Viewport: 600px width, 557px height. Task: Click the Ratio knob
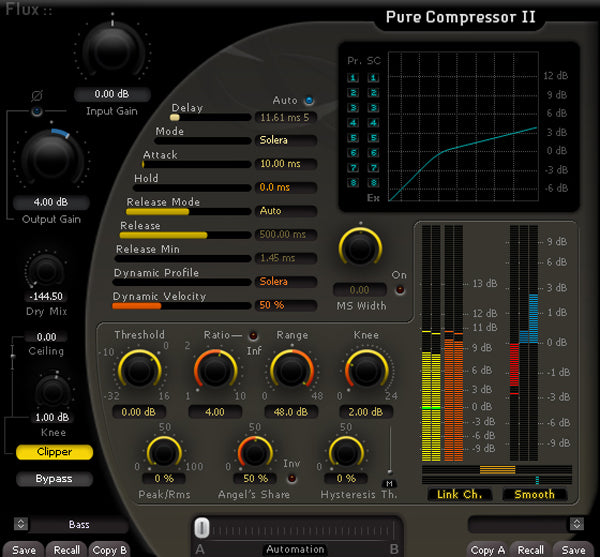click(213, 372)
